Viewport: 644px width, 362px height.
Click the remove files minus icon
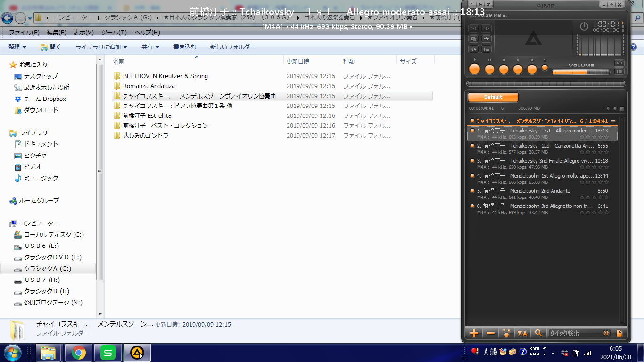click(x=490, y=333)
